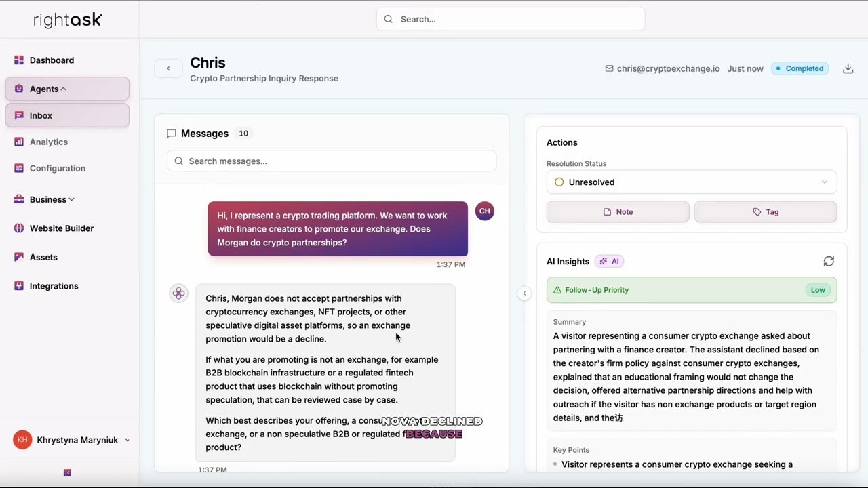Click the refresh icon in AI Insights
This screenshot has height=488, width=868.
[x=829, y=262]
